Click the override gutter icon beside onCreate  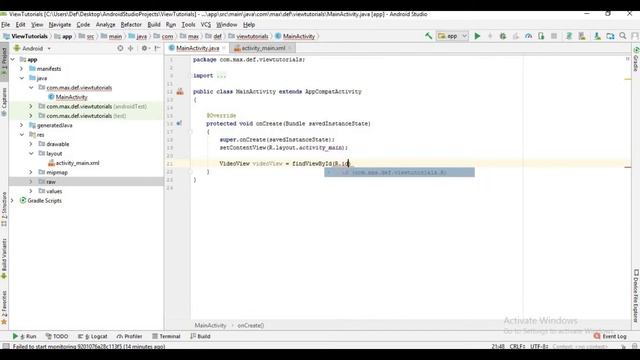(x=179, y=123)
